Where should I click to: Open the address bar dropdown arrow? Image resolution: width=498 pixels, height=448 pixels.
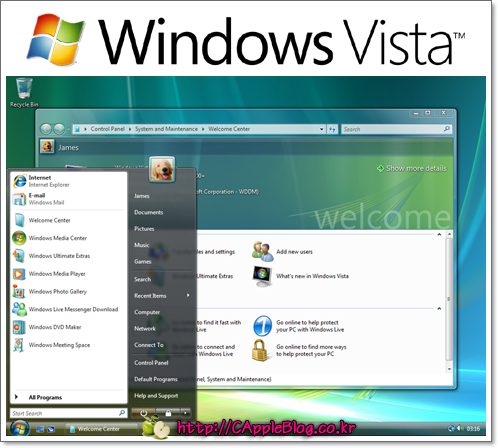pos(322,129)
